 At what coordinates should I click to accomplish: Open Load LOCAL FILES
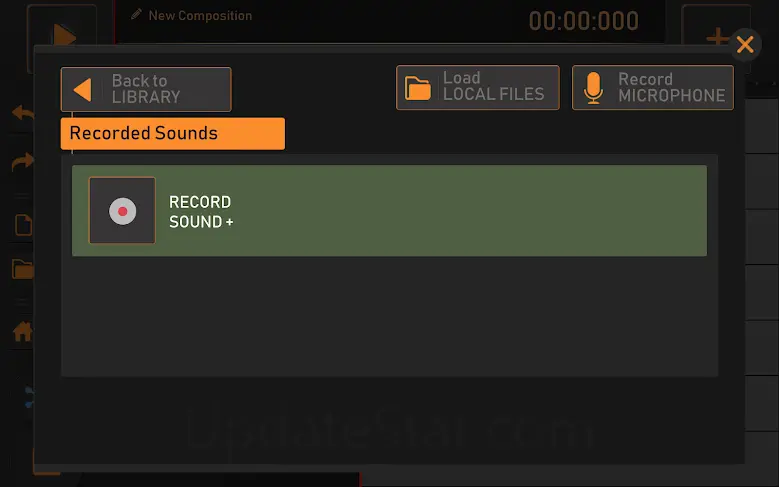[x=477, y=87]
